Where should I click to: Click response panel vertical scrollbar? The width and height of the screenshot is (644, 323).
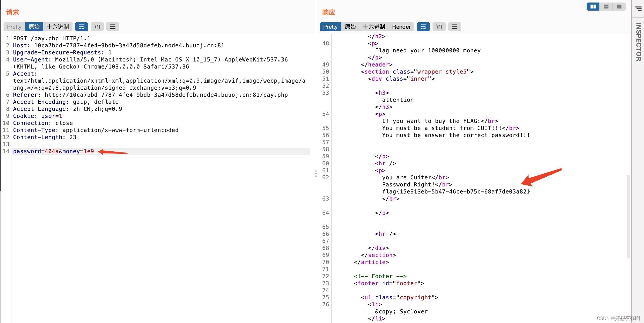pos(628,217)
